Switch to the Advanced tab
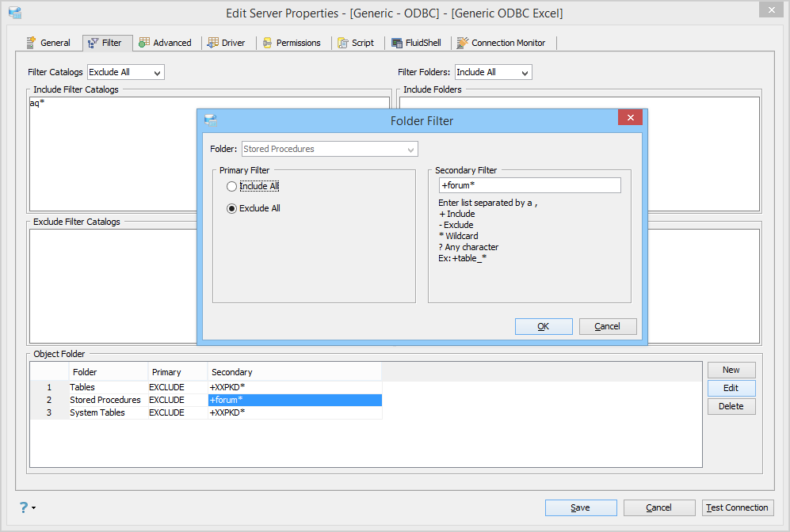Screen dimensions: 790x532 [166, 43]
